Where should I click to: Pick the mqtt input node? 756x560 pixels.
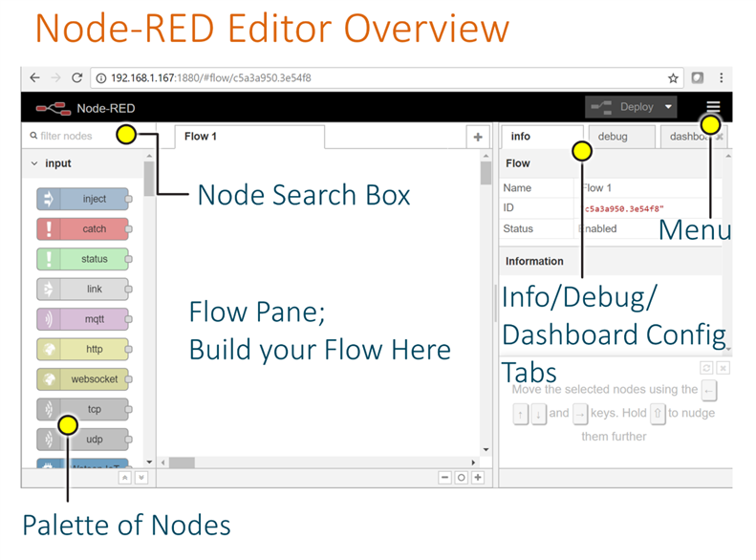84,319
